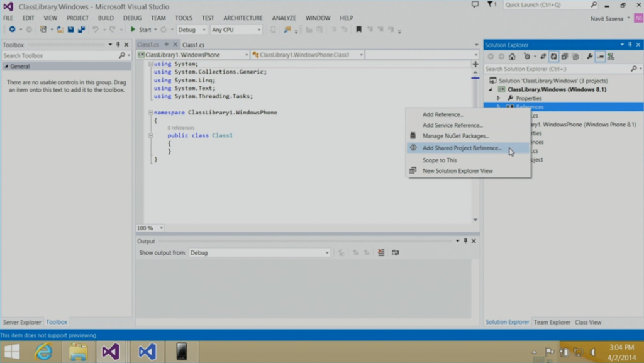Click the Search Toolbox input field
This screenshot has height=363, width=644.
pos(60,55)
